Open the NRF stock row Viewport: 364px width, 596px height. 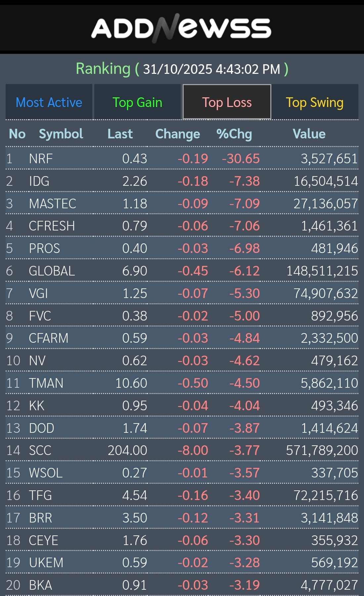tap(41, 159)
